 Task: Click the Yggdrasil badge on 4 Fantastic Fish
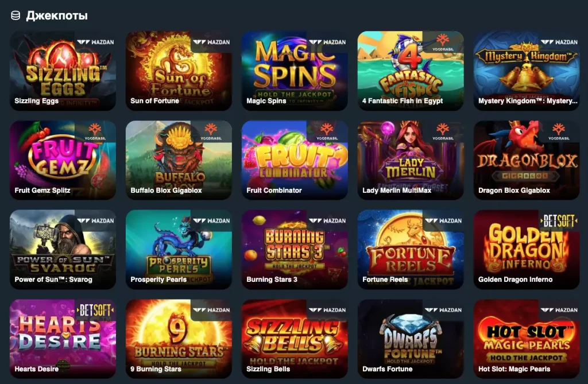(443, 42)
